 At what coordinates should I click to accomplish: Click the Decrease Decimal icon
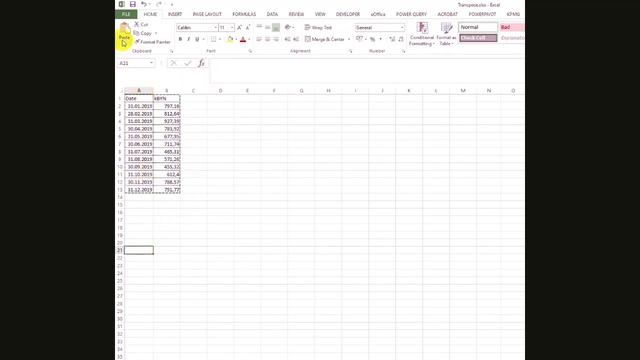400,39
